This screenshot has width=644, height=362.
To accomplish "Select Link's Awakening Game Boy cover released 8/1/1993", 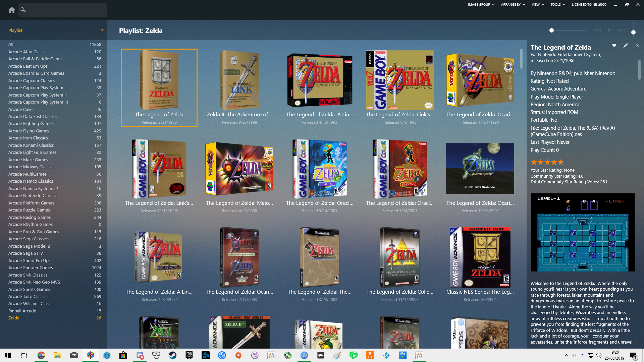I will pos(400,80).
